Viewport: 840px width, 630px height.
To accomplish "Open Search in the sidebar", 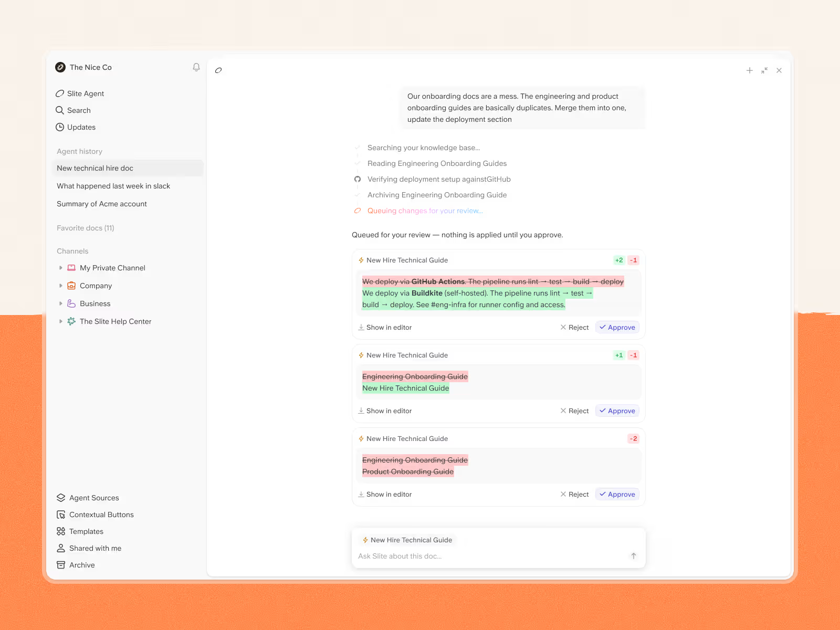I will 73,110.
